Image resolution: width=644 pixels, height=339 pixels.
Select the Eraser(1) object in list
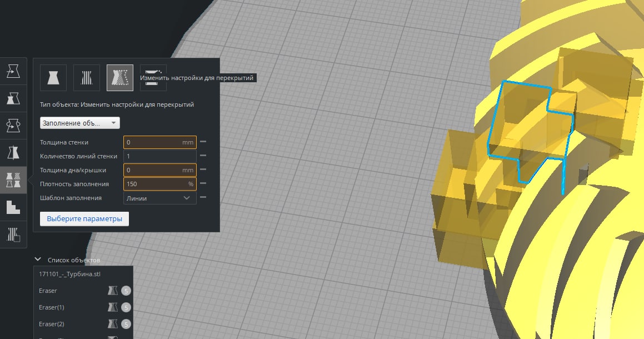[x=52, y=307]
